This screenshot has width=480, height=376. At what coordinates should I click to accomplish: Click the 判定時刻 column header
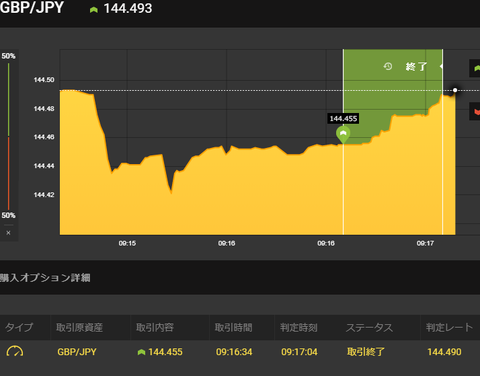pos(299,327)
